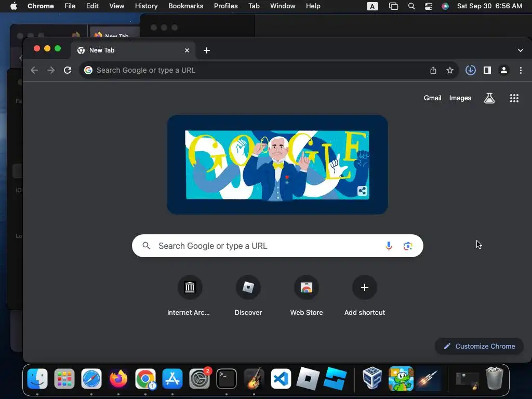Open the Web Store shortcut
This screenshot has width=532, height=399.
307,296
